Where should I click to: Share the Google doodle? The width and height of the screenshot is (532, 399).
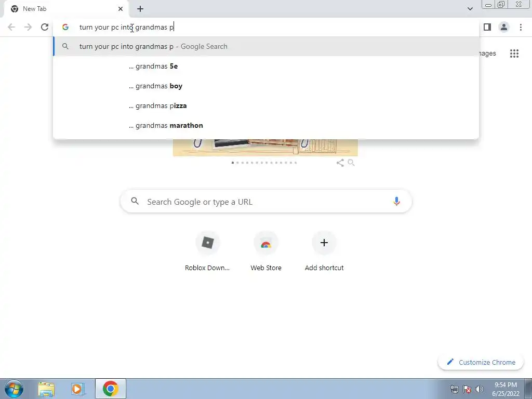tap(340, 163)
